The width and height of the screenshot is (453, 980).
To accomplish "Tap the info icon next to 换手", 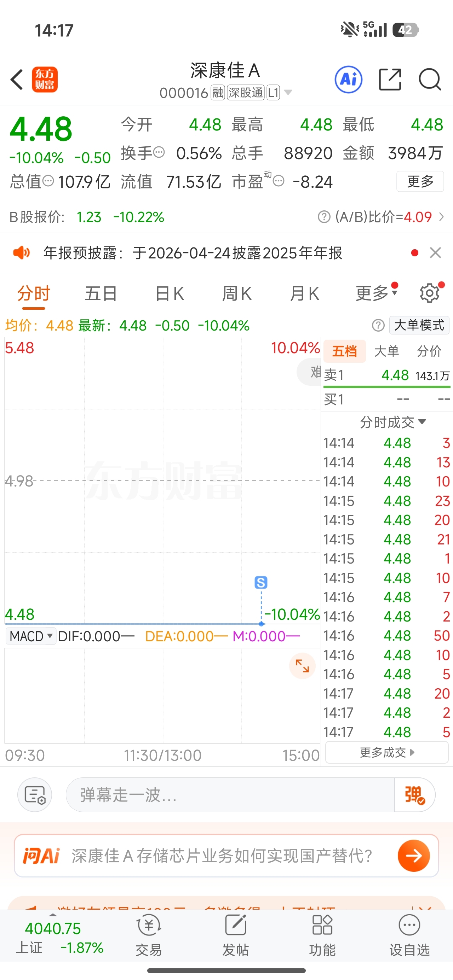I will tap(159, 152).
